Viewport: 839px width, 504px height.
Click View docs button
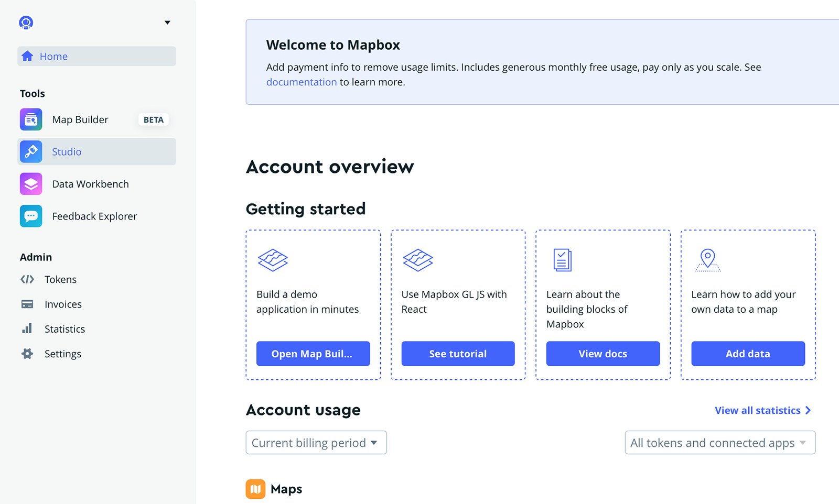click(x=603, y=354)
